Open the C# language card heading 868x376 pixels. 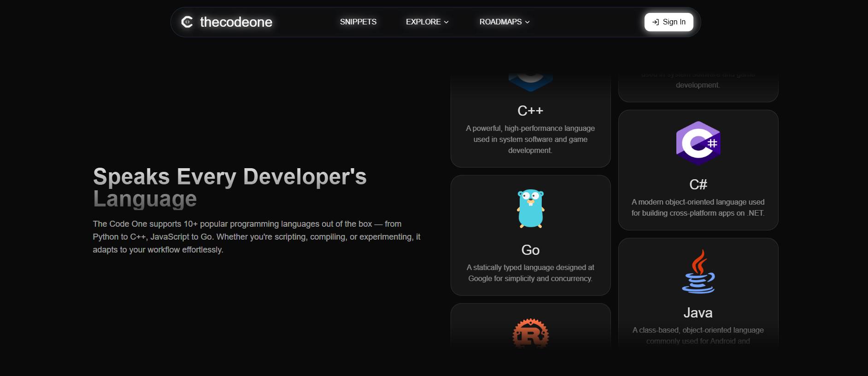pyautogui.click(x=698, y=184)
